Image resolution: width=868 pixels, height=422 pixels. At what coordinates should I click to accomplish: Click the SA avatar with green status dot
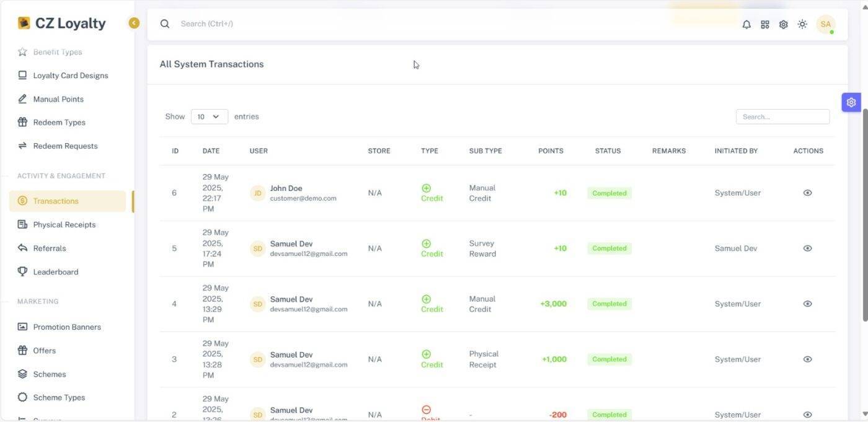(x=825, y=24)
